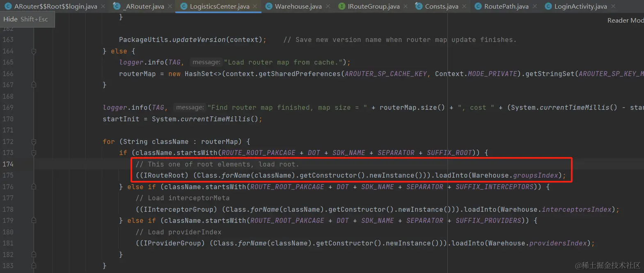This screenshot has width=644, height=273.
Task: Select the LogisticsCenter.java tab
Action: click(220, 6)
